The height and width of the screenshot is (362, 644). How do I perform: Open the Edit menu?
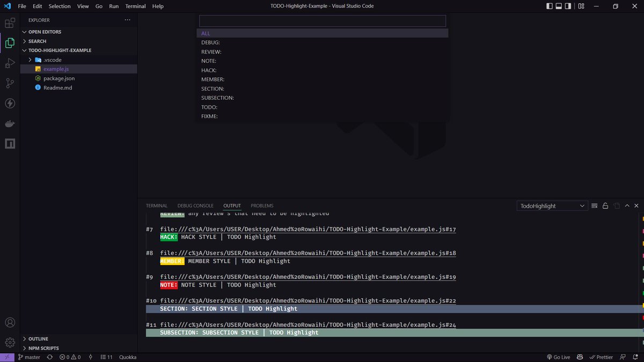[37, 6]
